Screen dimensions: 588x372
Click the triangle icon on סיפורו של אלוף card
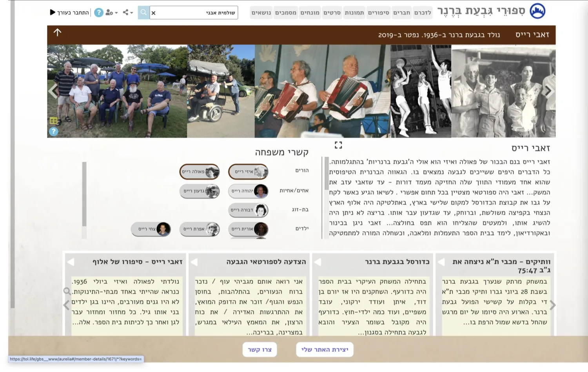(x=71, y=262)
